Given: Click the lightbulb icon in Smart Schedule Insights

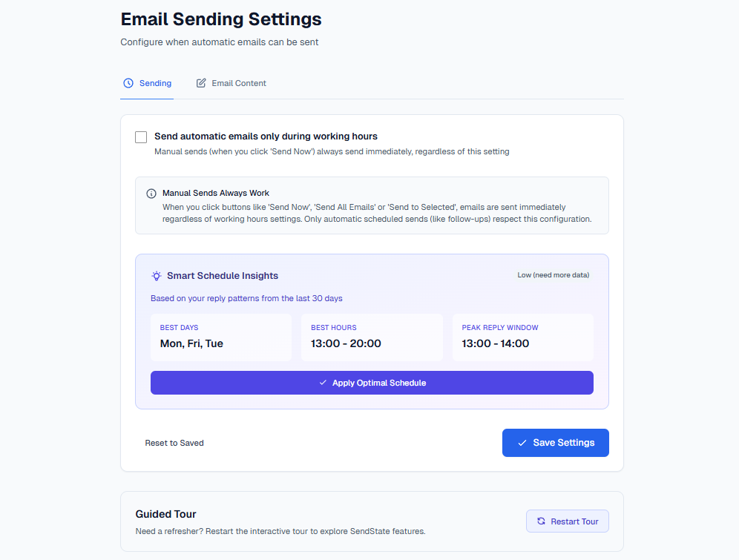Looking at the screenshot, I should click(x=156, y=275).
